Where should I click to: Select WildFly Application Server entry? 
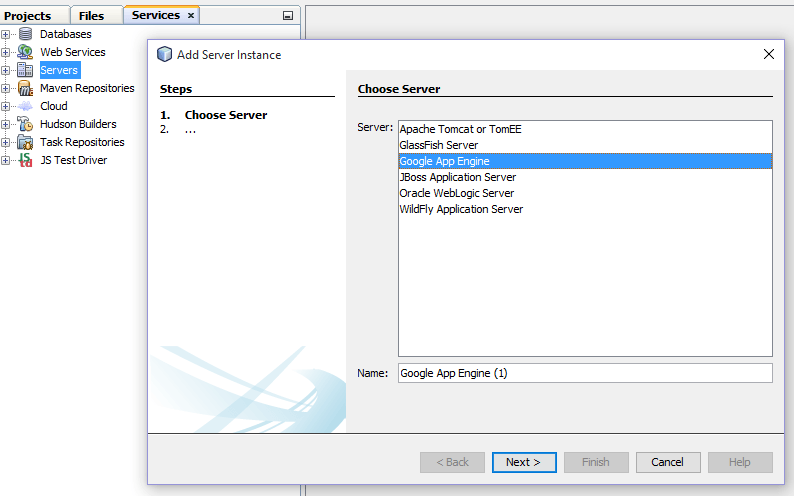click(x=461, y=209)
